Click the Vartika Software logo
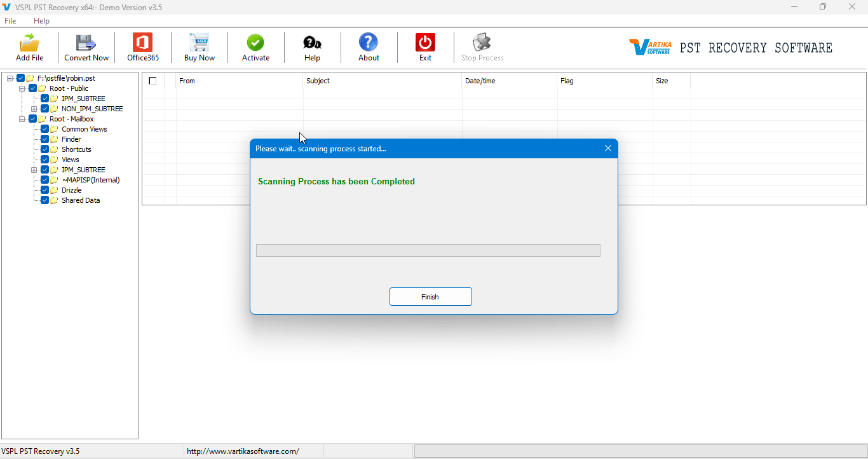Screen dimensions: 868x459 pos(649,48)
